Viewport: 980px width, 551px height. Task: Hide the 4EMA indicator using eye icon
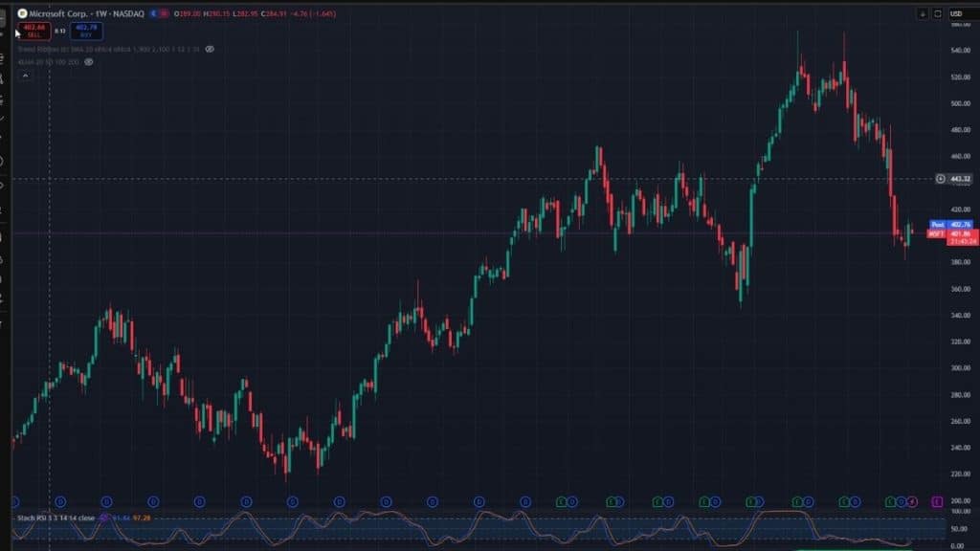[89, 61]
